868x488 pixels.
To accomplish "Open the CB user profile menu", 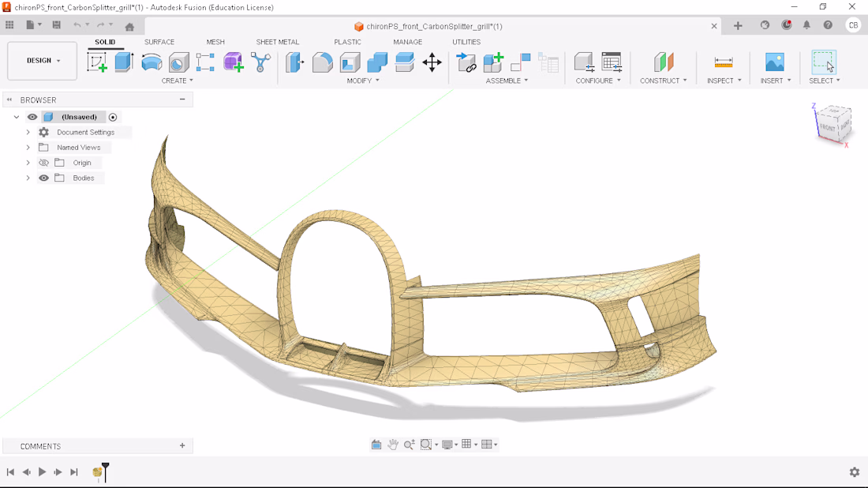I will coord(853,25).
